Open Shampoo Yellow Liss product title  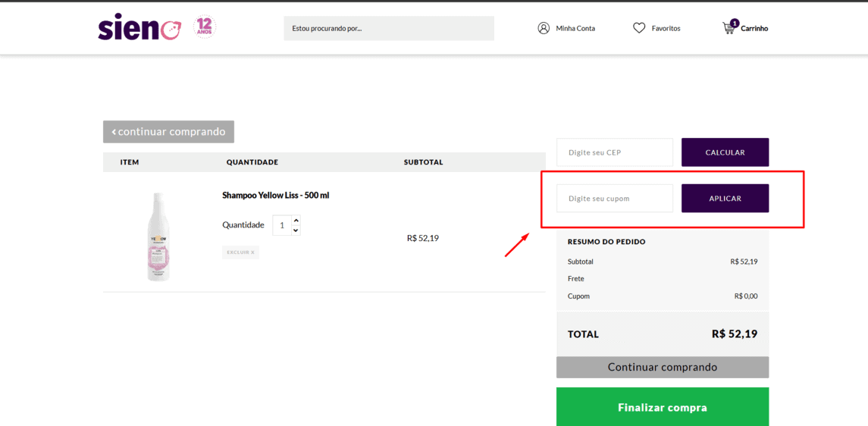(x=276, y=196)
